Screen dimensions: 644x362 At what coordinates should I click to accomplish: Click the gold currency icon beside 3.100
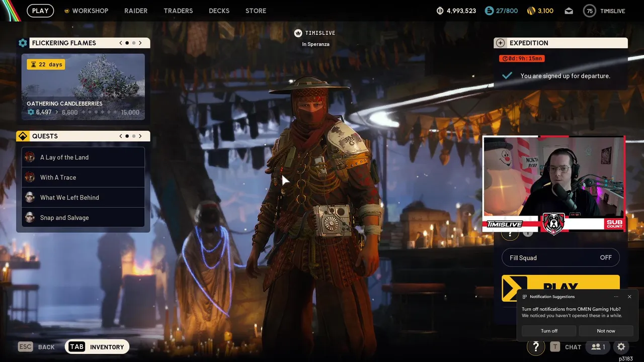pyautogui.click(x=531, y=11)
